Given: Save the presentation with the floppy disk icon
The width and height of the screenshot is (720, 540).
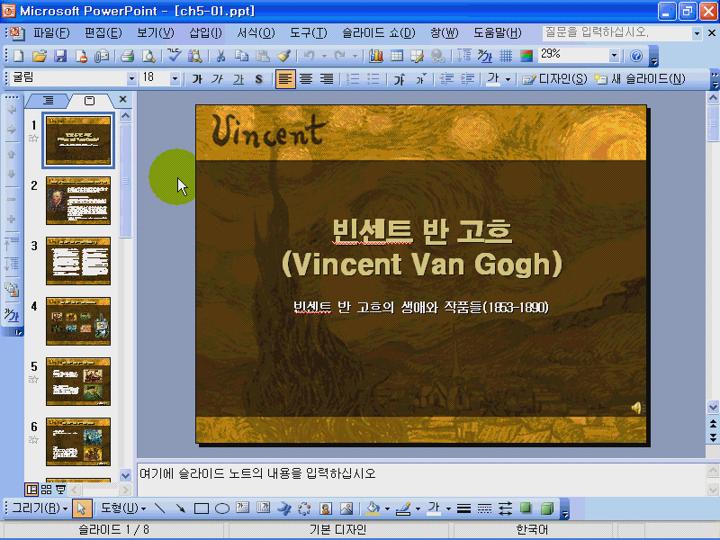Looking at the screenshot, I should tap(61, 56).
